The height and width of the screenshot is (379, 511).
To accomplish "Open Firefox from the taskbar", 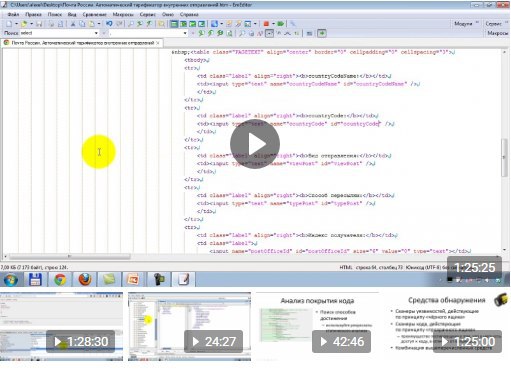I will (85, 279).
